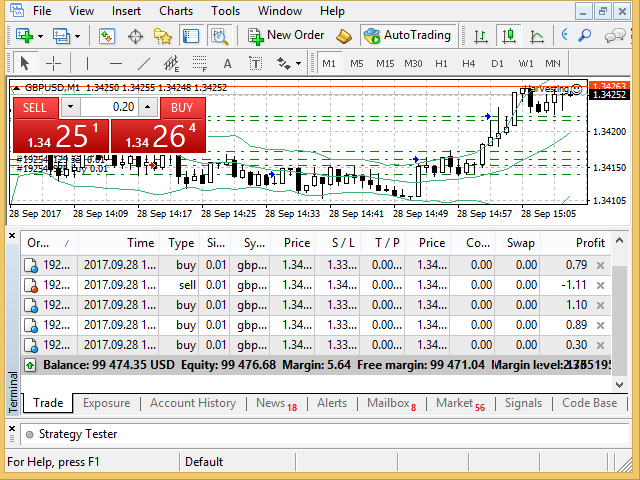Open the Charts menu

pos(176,11)
